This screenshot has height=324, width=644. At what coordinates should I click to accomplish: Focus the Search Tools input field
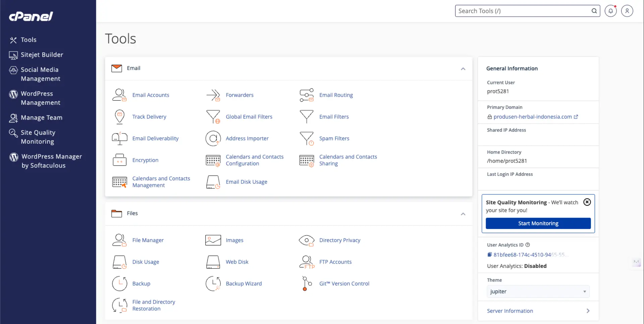(523, 11)
